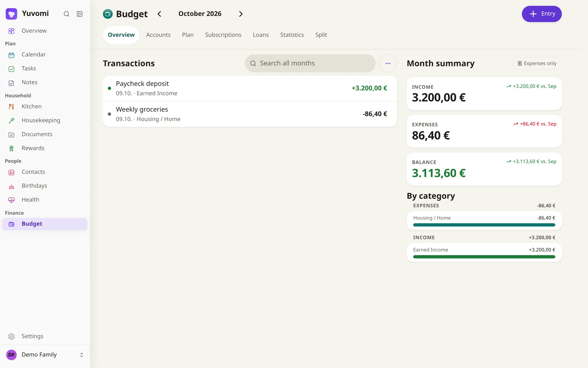
Task: Open the Kitchen section
Action: 45,106
